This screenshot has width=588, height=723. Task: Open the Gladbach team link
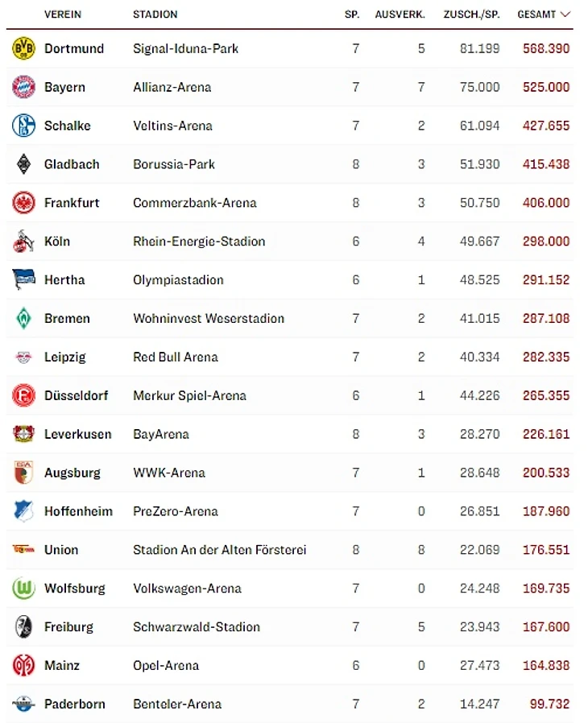pos(72,164)
